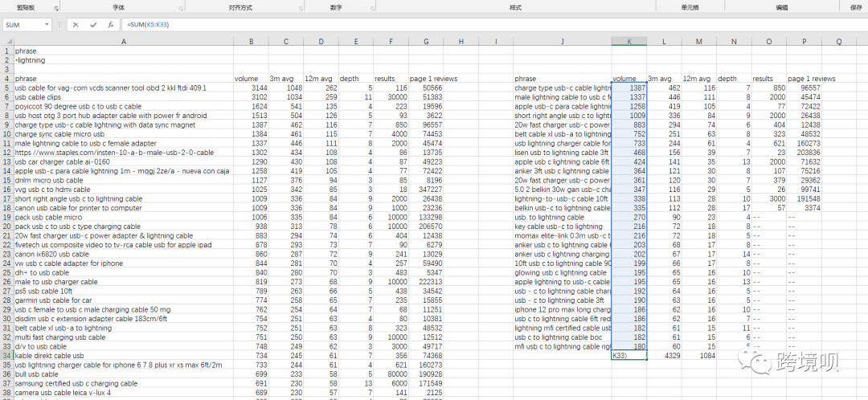Viewport: 868px width, 400px height.
Task: Open the 数字 group dialog launcher
Action: click(x=371, y=9)
